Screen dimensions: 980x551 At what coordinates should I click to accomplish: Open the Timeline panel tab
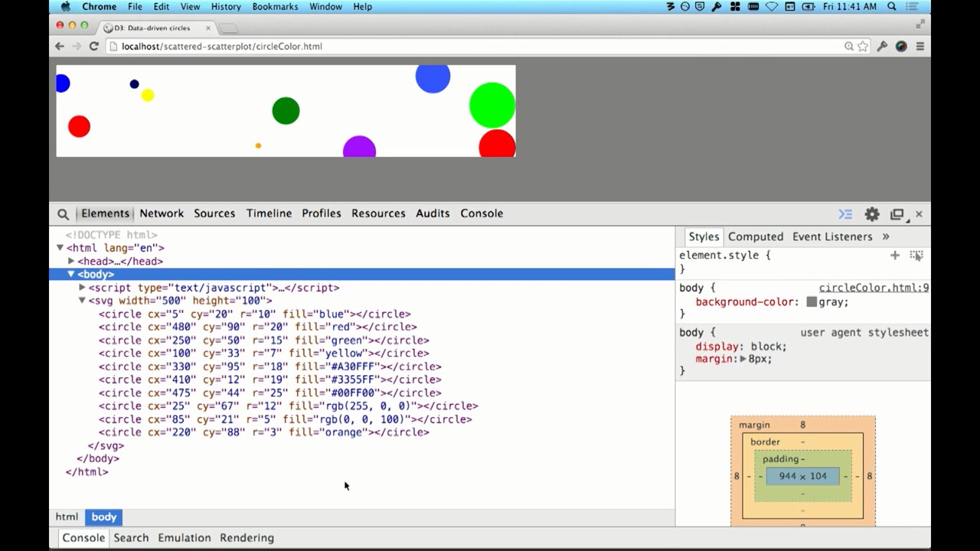(x=269, y=214)
